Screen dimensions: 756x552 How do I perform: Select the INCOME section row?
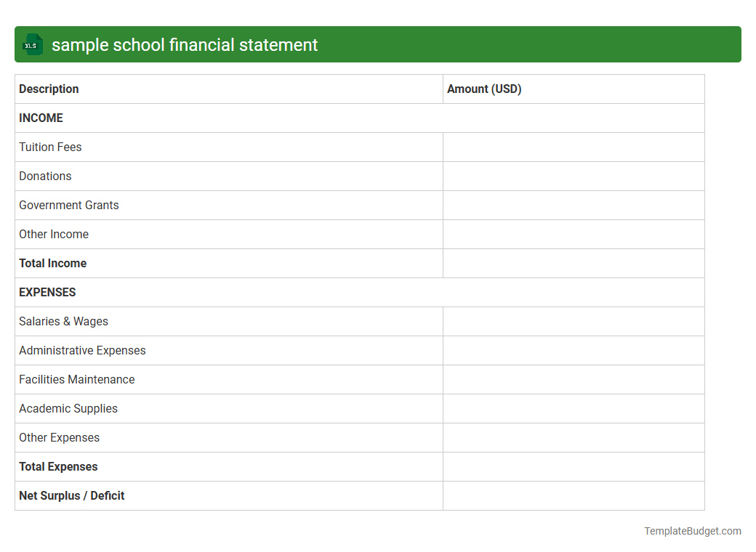point(40,118)
